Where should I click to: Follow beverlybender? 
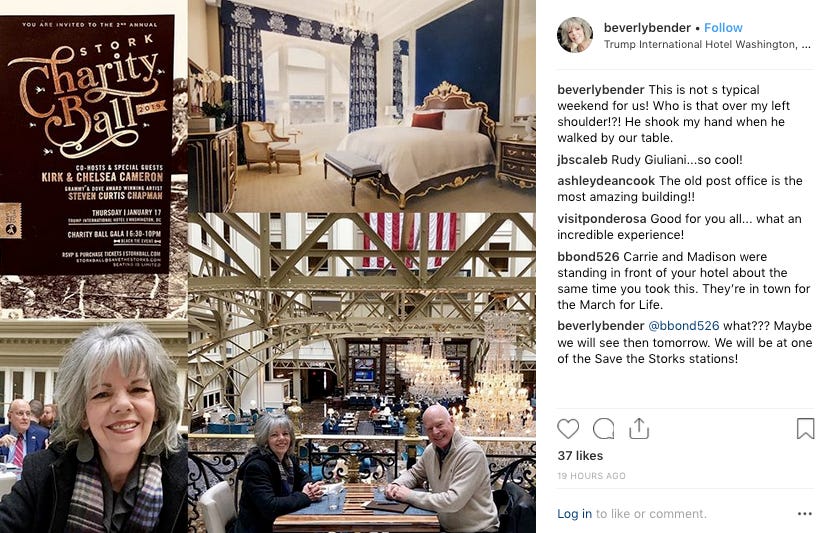(723, 28)
